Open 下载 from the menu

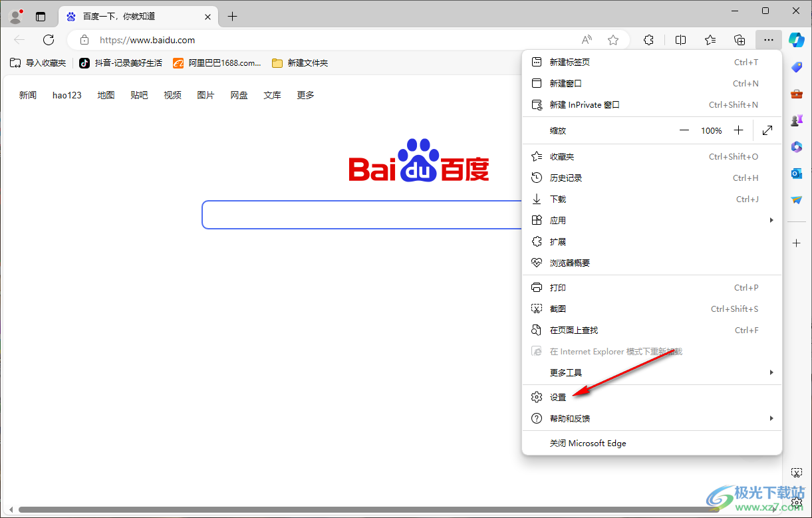tap(652, 199)
